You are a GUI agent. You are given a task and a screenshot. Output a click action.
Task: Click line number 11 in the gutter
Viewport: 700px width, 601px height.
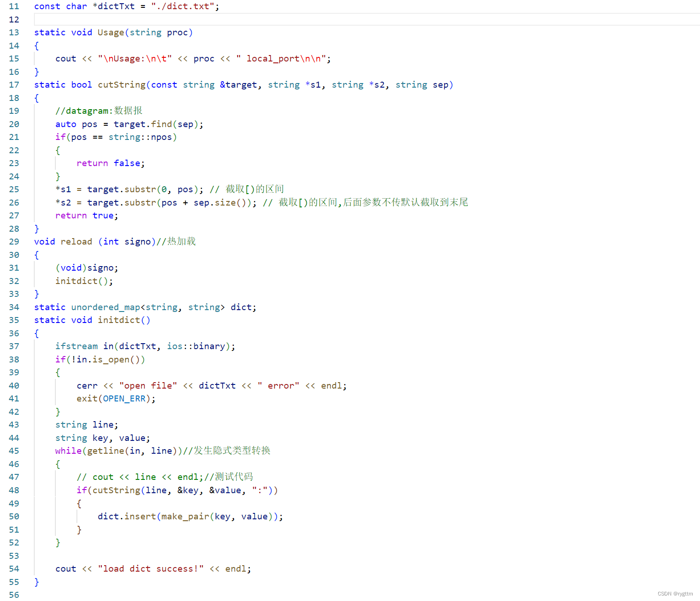[x=14, y=6]
